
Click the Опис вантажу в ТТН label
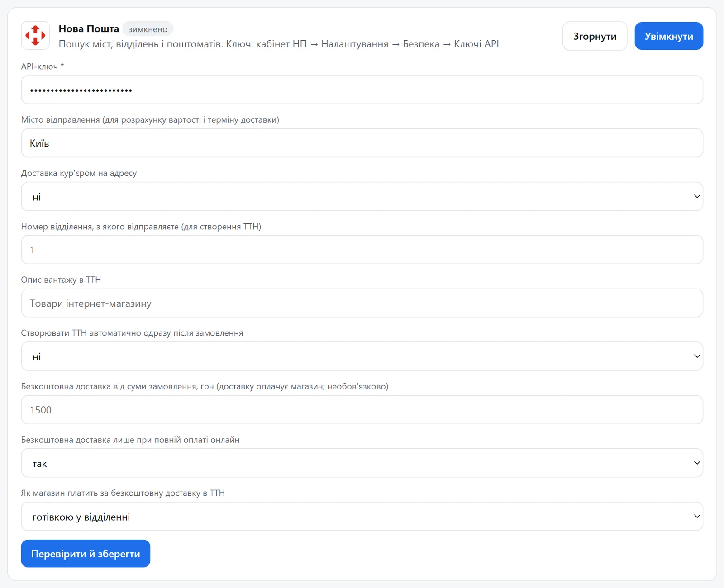(61, 280)
